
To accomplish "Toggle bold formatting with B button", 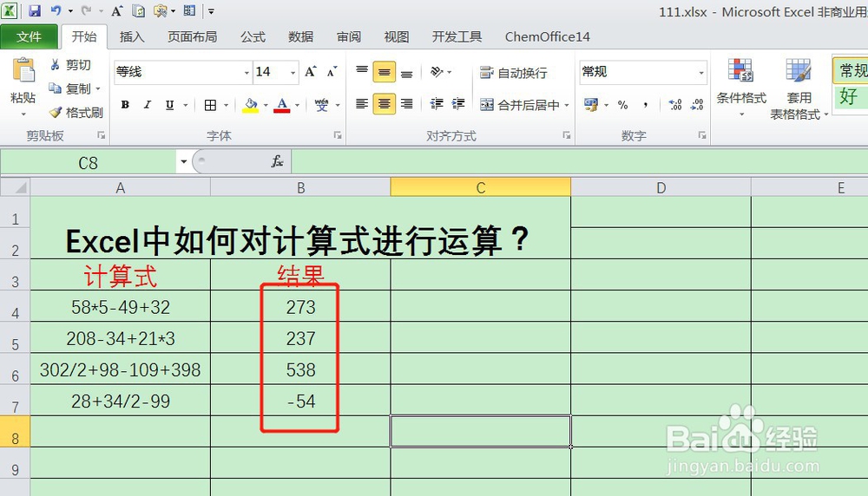I will [125, 105].
